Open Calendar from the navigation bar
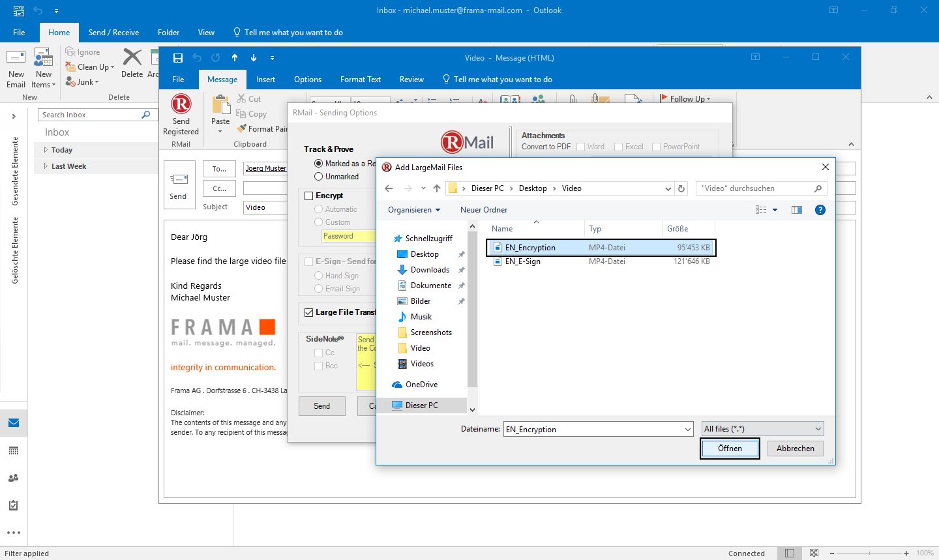The height and width of the screenshot is (560, 939). [x=14, y=450]
